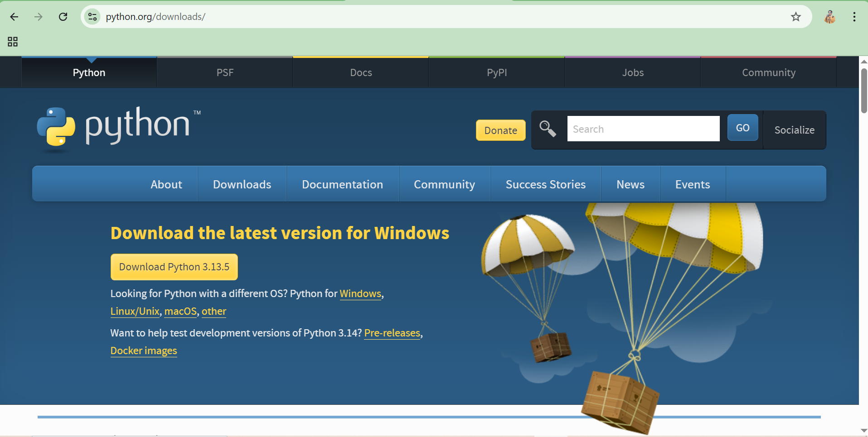Switch to the Docs top tab
Viewport: 868px width, 437px height.
361,72
